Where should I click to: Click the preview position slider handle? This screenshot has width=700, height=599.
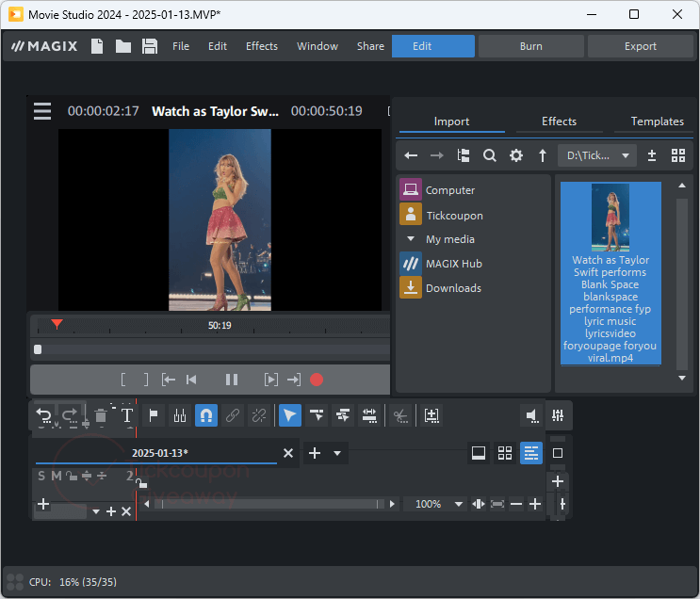pos(38,349)
